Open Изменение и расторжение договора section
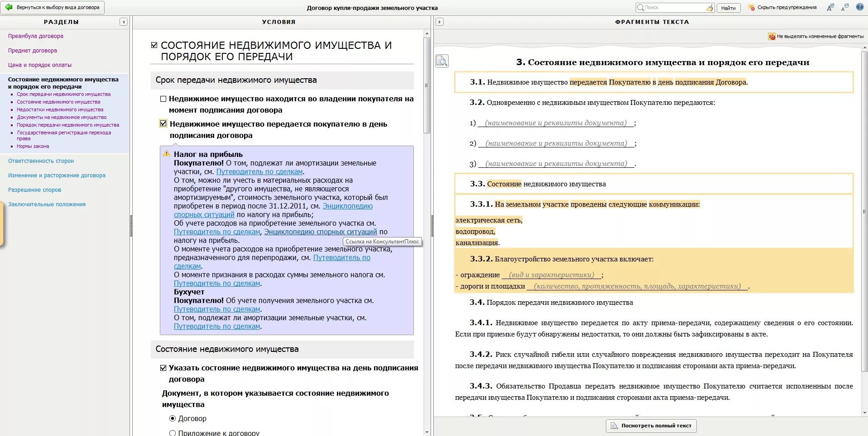Image resolution: width=868 pixels, height=436 pixels. [x=57, y=175]
